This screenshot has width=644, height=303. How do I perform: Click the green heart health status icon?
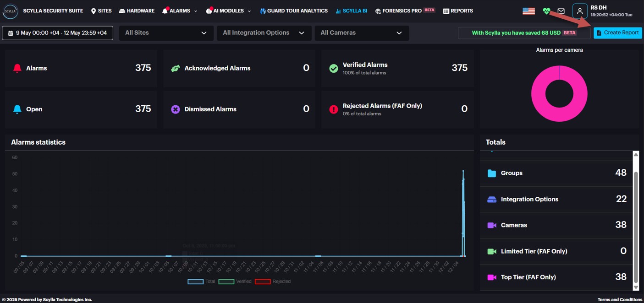pos(546,11)
